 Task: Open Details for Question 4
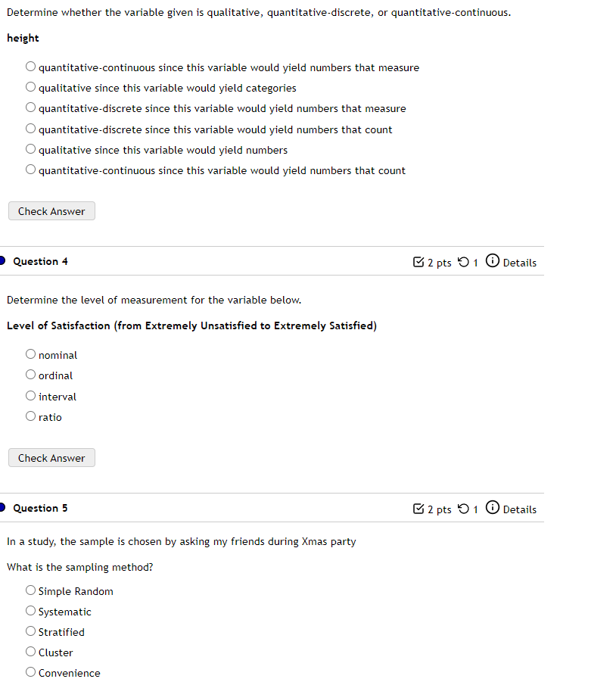[520, 262]
